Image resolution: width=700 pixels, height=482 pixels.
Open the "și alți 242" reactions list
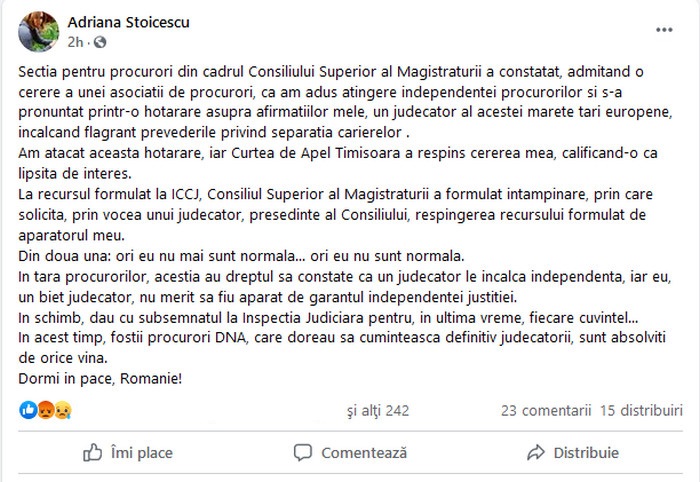[x=378, y=411]
